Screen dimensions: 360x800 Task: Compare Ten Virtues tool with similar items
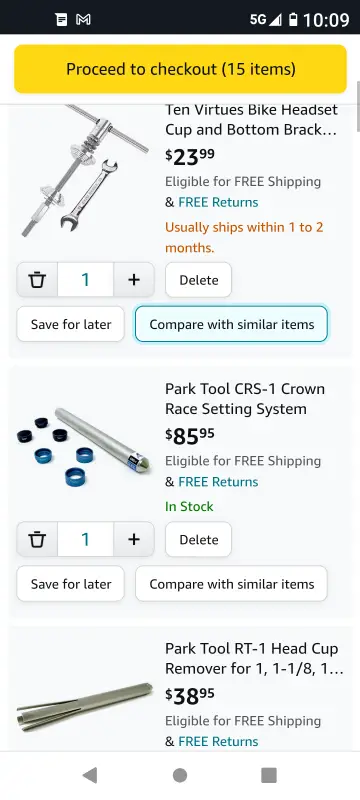[232, 324]
